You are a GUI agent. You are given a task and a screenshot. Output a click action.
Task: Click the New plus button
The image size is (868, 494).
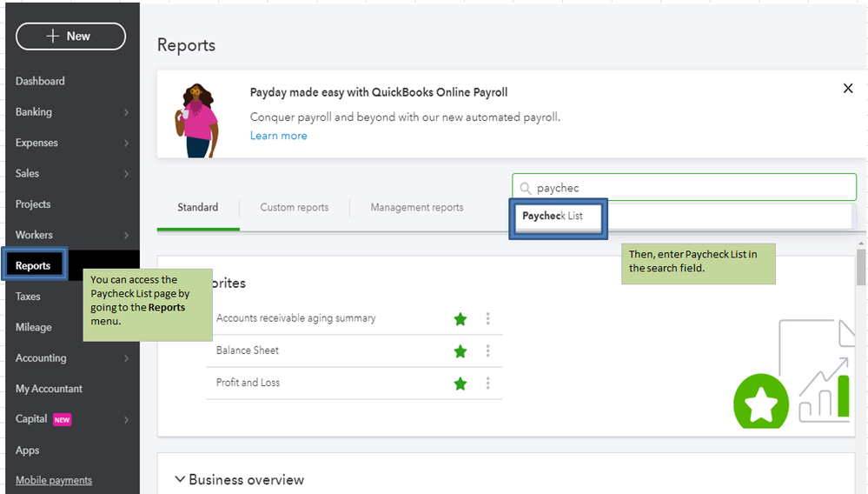[x=70, y=37]
